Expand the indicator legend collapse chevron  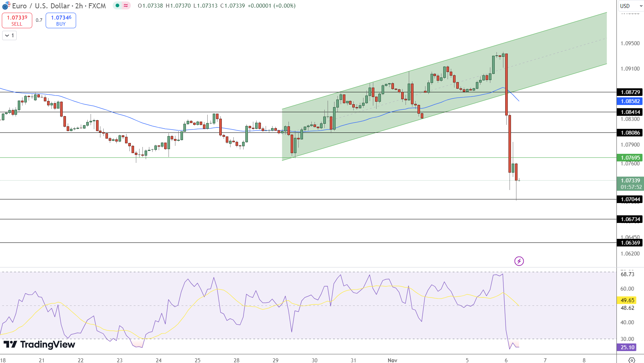[x=9, y=35]
